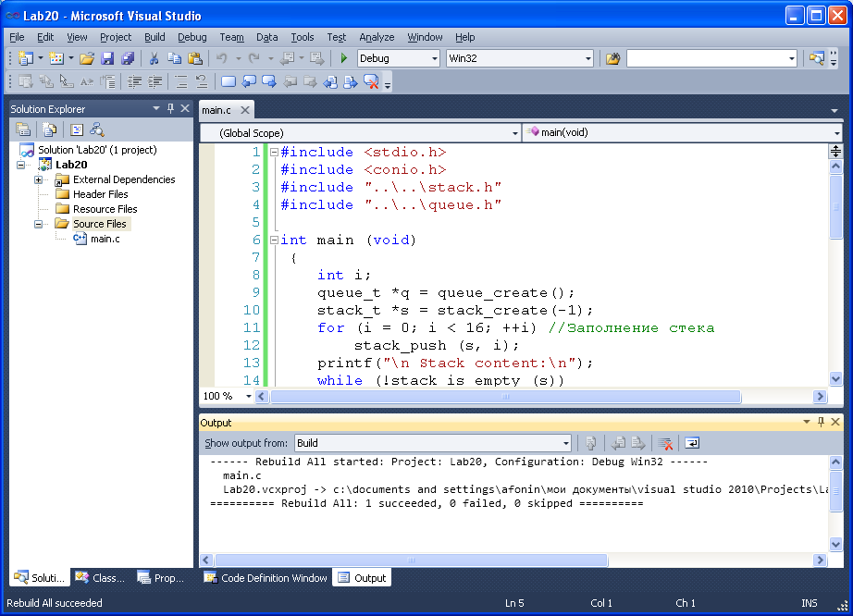Open the active files list arrow
Screen dimensions: 853x616
pyautogui.click(x=834, y=111)
